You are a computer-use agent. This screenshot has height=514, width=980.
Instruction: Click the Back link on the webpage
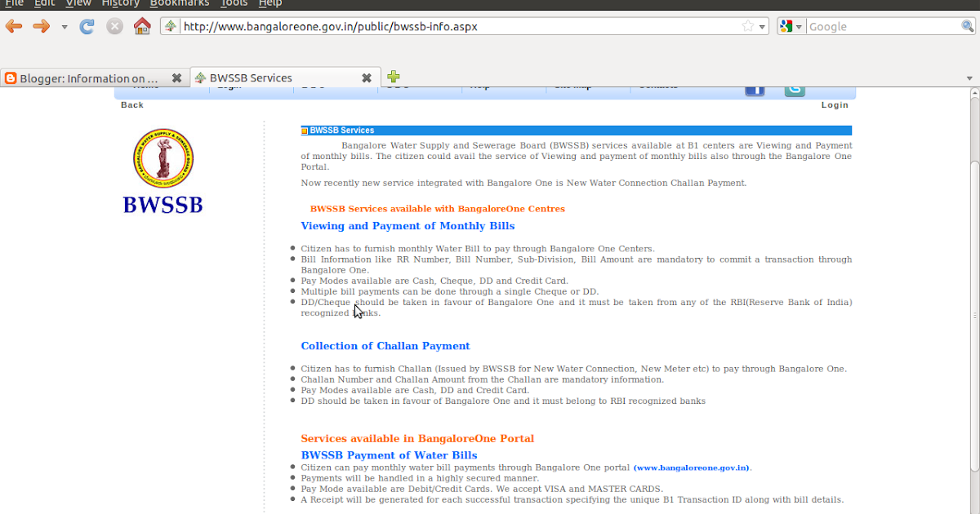click(x=131, y=104)
